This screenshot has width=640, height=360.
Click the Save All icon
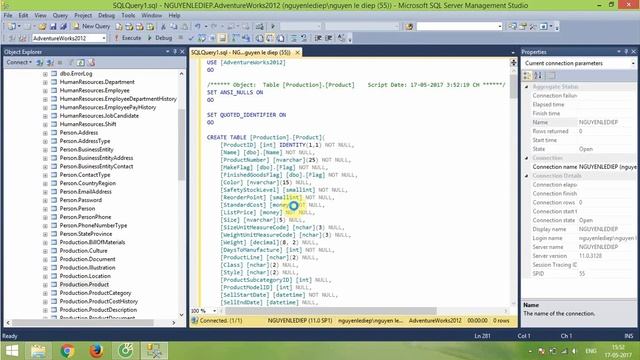63,26
